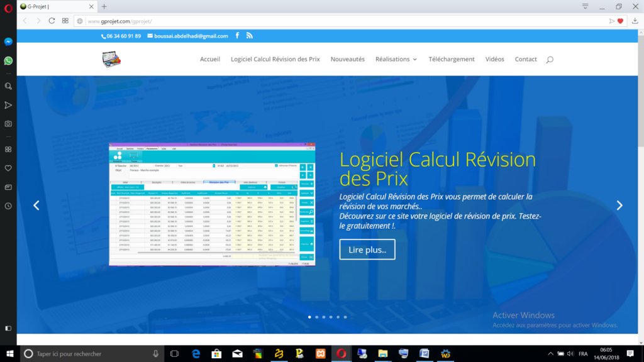Open the website search magnifier icon
This screenshot has width=644, height=362.
(550, 60)
